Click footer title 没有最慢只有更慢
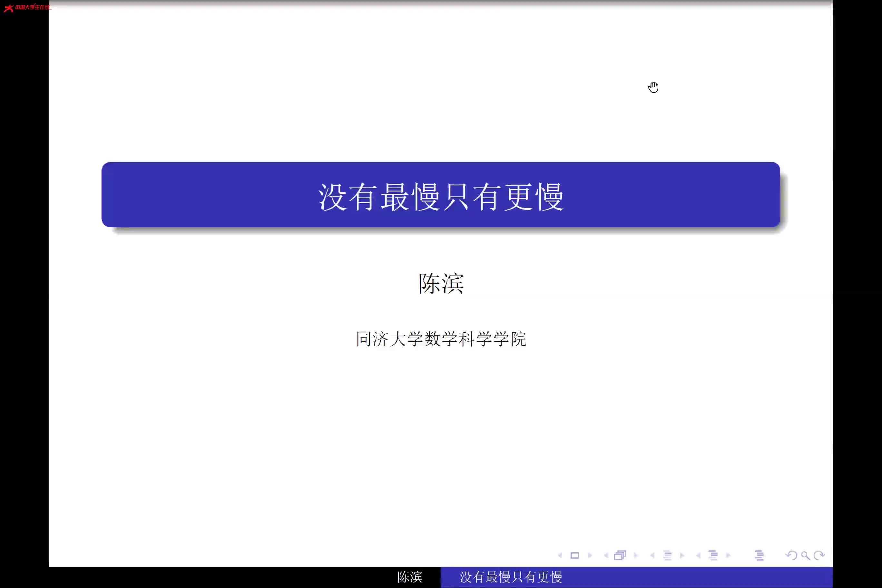 coord(511,577)
